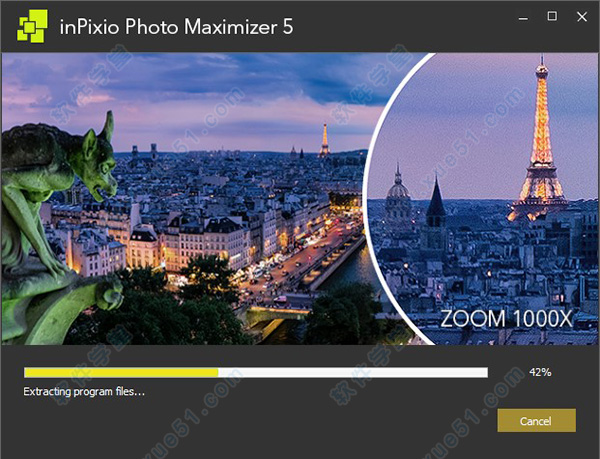Click the illuminated bridge over the river

point(276,311)
